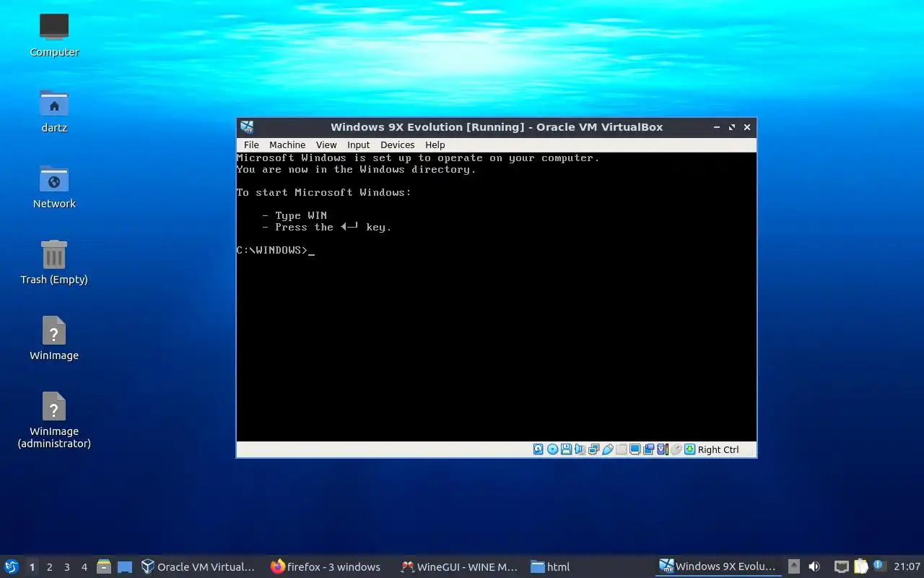The height and width of the screenshot is (578, 924).
Task: Open the File menu in VirtualBox
Action: [251, 144]
